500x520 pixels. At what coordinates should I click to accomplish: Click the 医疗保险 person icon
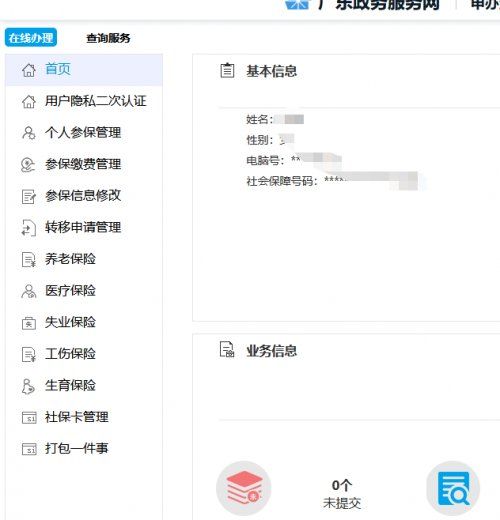point(29,291)
